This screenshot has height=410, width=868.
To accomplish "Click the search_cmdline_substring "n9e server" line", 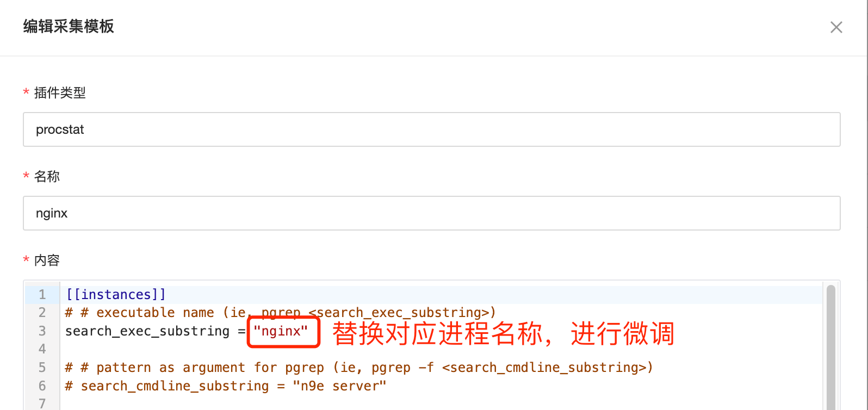I will [226, 386].
